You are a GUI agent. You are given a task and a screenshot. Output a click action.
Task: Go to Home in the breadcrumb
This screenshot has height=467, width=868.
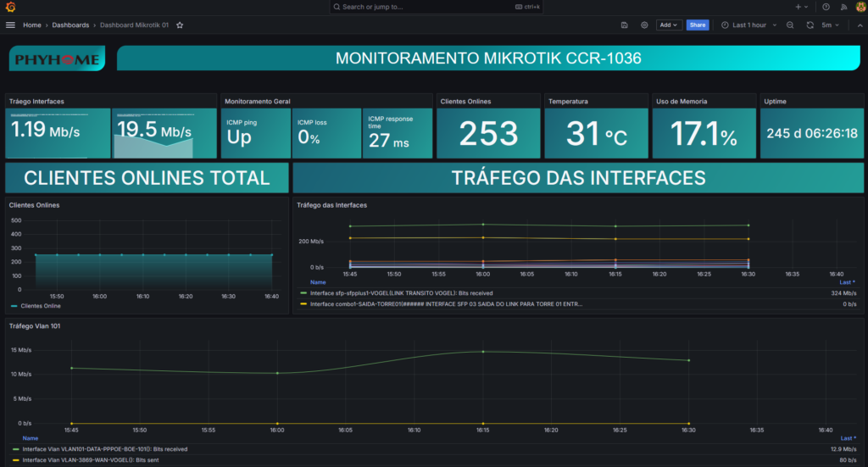click(32, 25)
